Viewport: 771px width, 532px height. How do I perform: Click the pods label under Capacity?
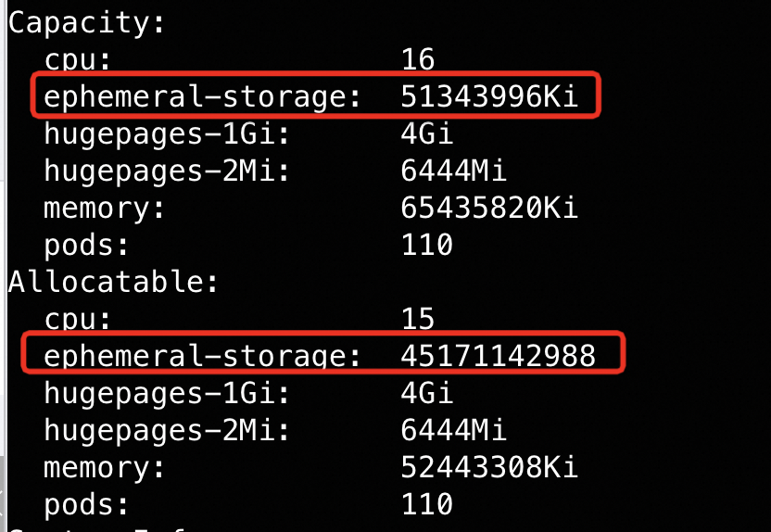point(87,245)
